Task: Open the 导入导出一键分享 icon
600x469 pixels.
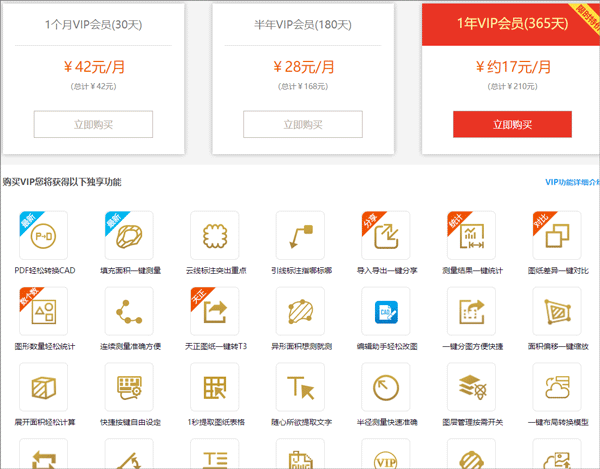Action: (x=386, y=235)
